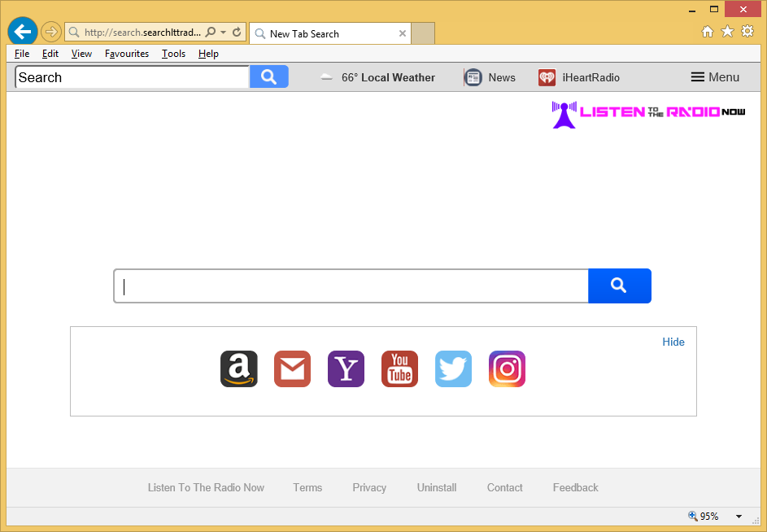This screenshot has height=532, width=767.
Task: Open the address bar autocomplete dropdown arrow
Action: point(224,33)
